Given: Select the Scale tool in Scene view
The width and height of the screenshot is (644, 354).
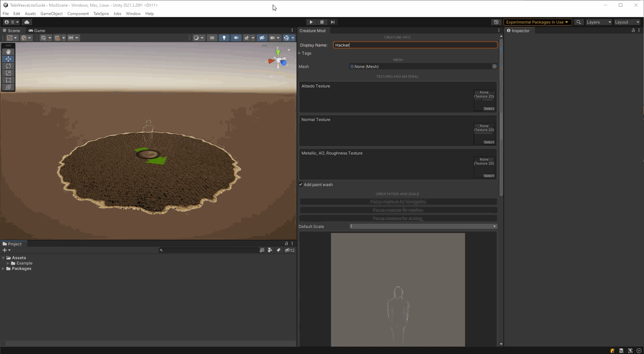Looking at the screenshot, I should [8, 73].
